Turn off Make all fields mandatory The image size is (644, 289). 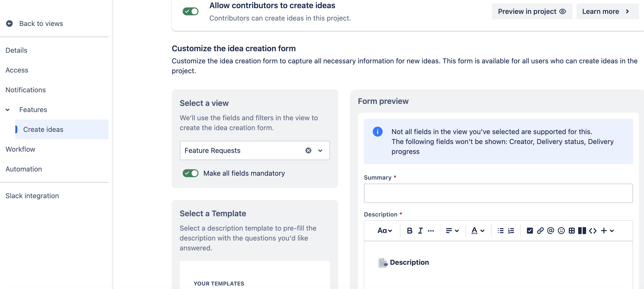(x=191, y=173)
